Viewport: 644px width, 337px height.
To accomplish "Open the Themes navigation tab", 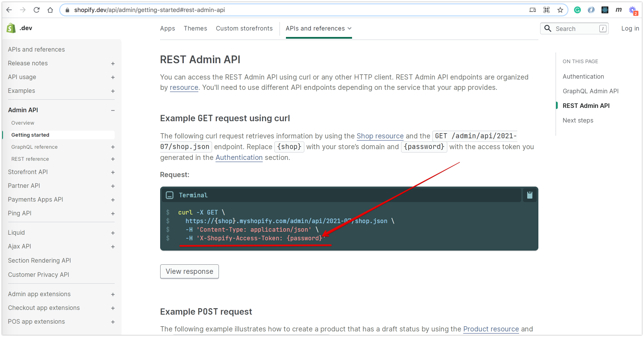I will [x=195, y=28].
